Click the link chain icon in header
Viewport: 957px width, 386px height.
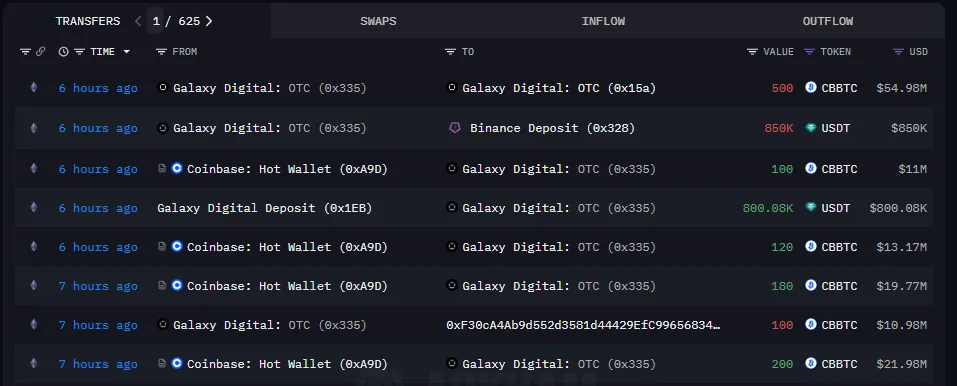pyautogui.click(x=40, y=52)
